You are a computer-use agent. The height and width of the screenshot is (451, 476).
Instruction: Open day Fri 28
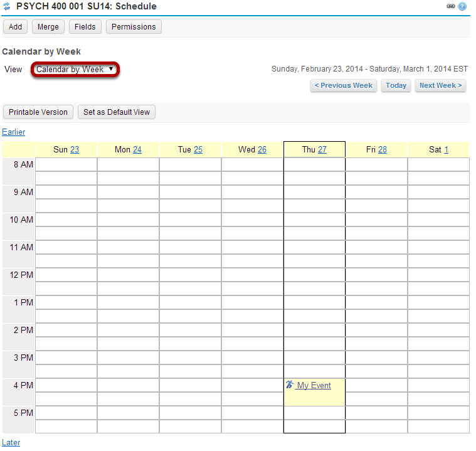382,150
